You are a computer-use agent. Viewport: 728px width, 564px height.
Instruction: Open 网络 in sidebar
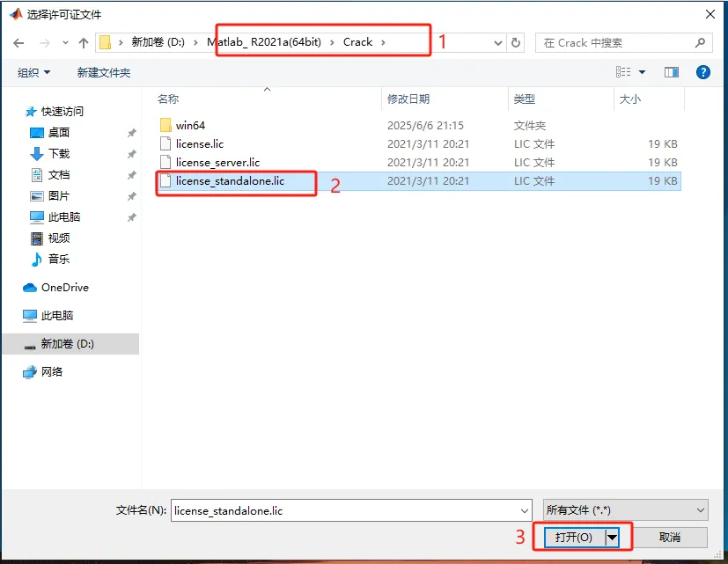coord(52,372)
